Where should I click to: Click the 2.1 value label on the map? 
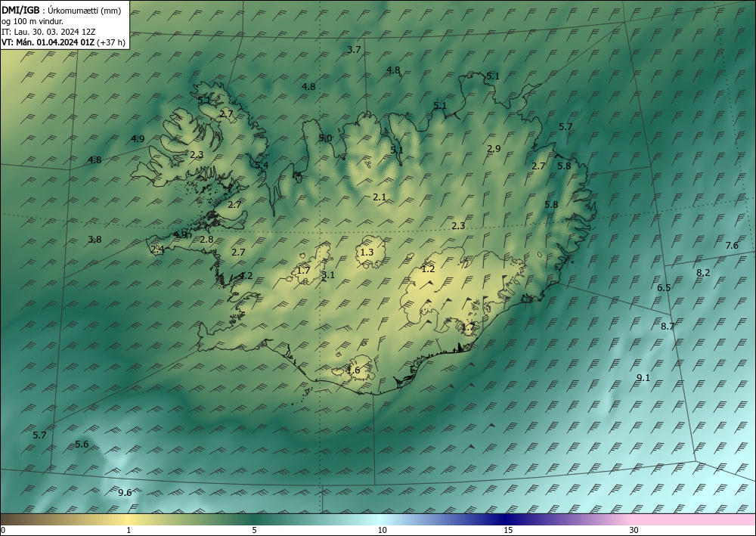(x=380, y=197)
